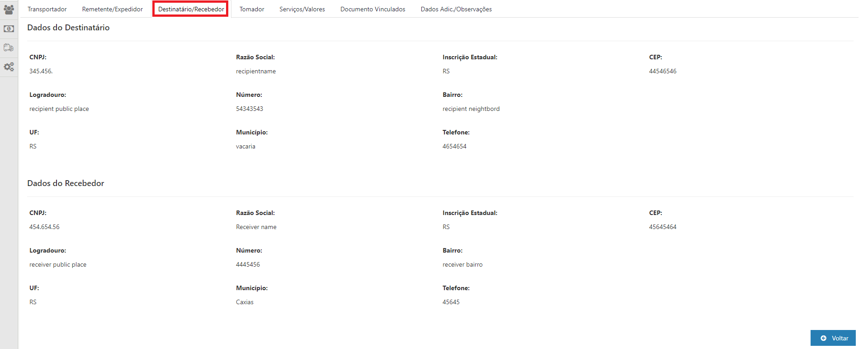868x349 pixels.
Task: Click the Dados do Destinatário heading
Action: coord(68,28)
